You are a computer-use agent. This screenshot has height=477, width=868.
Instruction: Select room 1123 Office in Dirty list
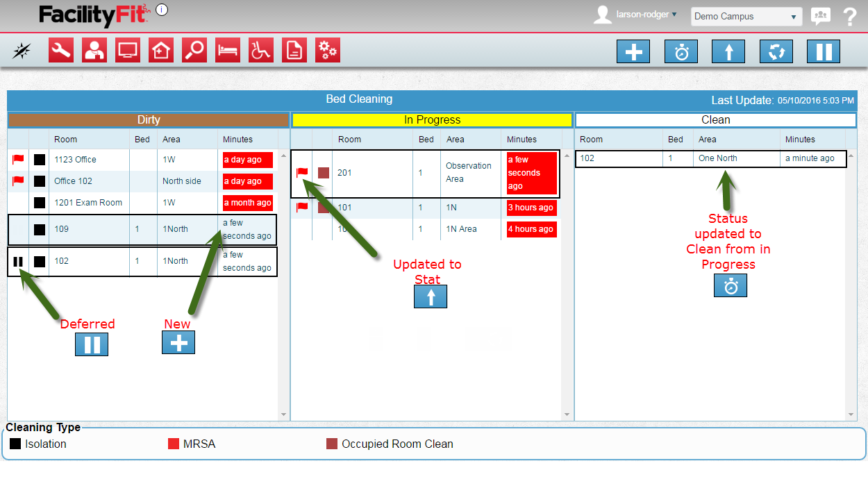(x=76, y=160)
